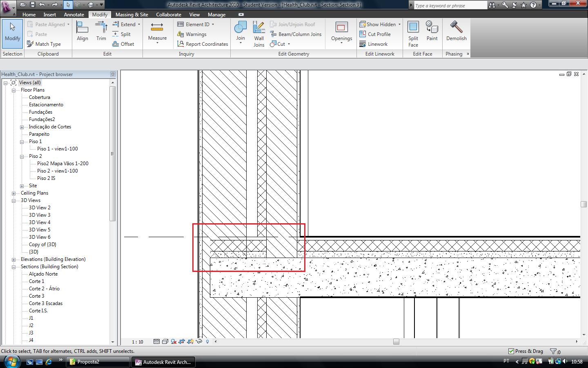Select the Offset tool
The height and width of the screenshot is (368, 588).
pyautogui.click(x=123, y=44)
